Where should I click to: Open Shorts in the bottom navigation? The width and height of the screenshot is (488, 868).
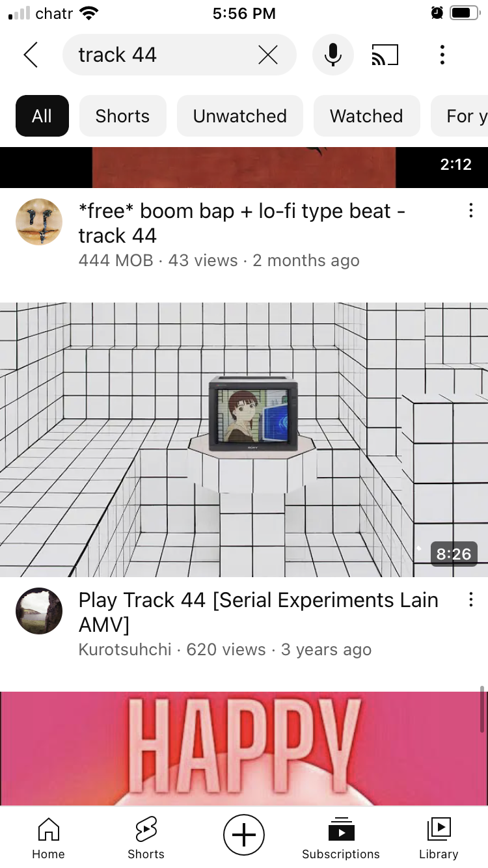146,839
